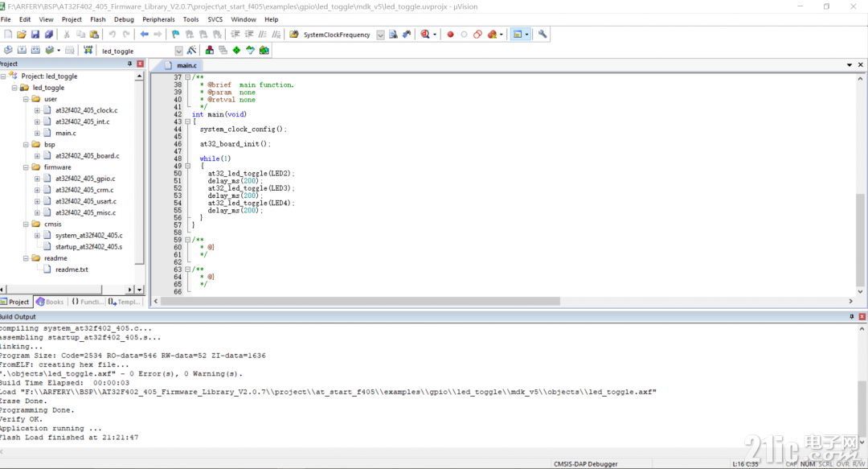Select at32f402_405_board.c file
Image resolution: width=868 pixels, height=469 pixels.
click(x=87, y=156)
